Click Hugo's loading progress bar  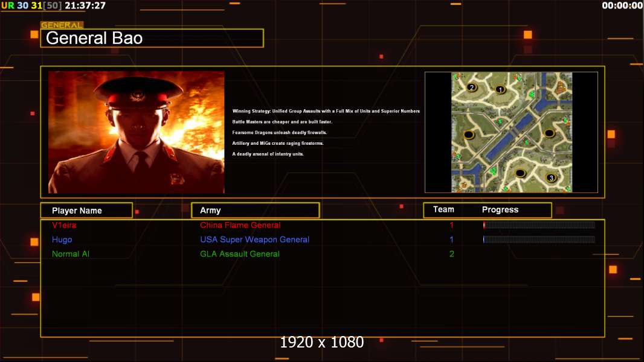(x=539, y=239)
